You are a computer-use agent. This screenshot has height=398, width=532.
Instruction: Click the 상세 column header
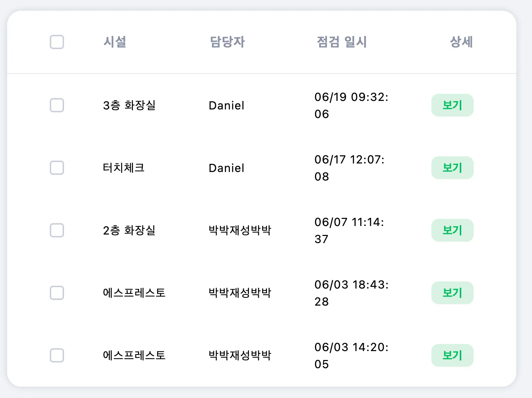[461, 42]
